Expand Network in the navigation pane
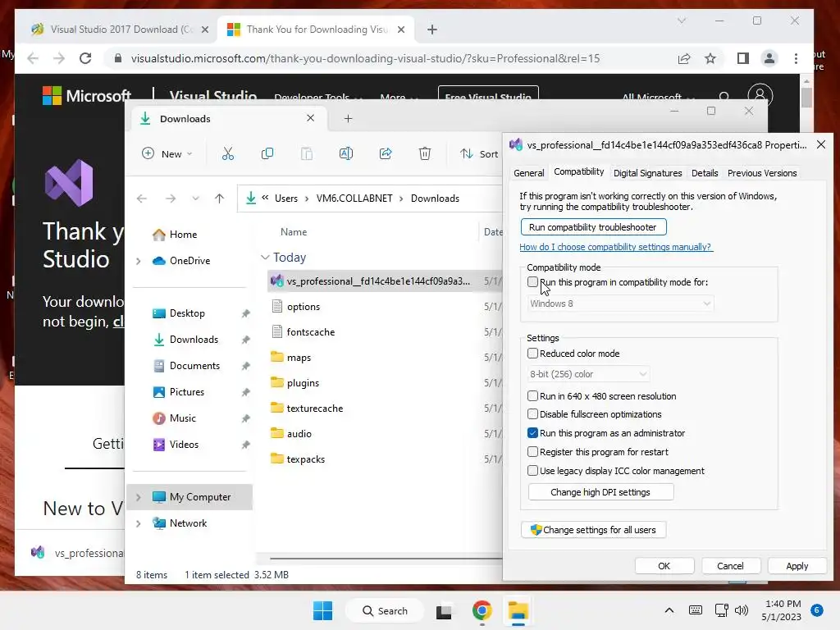This screenshot has height=630, width=840. pyautogui.click(x=138, y=523)
